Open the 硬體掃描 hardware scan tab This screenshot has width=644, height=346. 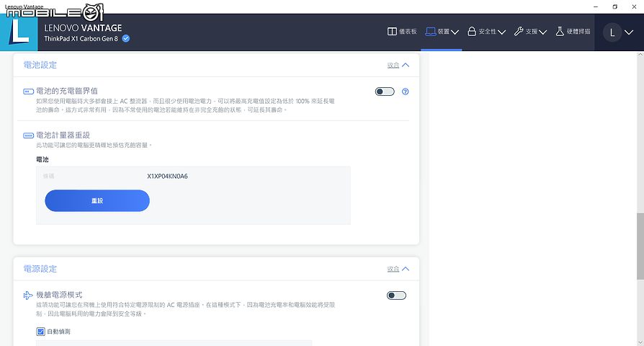(x=573, y=32)
